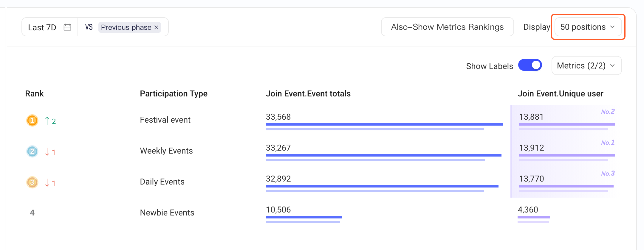This screenshot has height=250, width=644.
Task: Click the 13,881 unique user value
Action: [531, 117]
